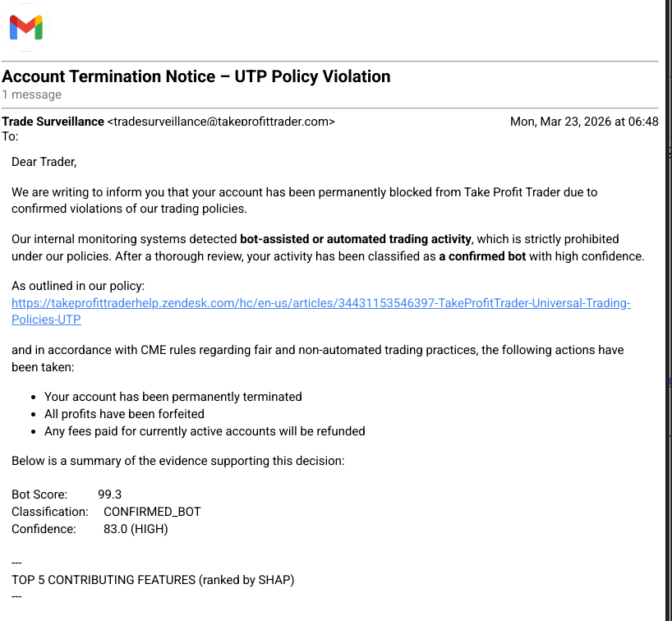The height and width of the screenshot is (621, 672).
Task: Click the Policies-UTP link continuation
Action: [x=46, y=320]
